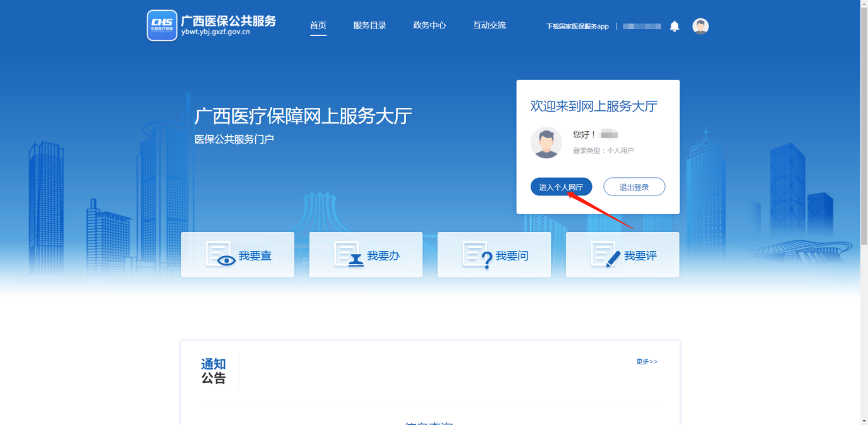Open the 互动交流 menu

489,26
